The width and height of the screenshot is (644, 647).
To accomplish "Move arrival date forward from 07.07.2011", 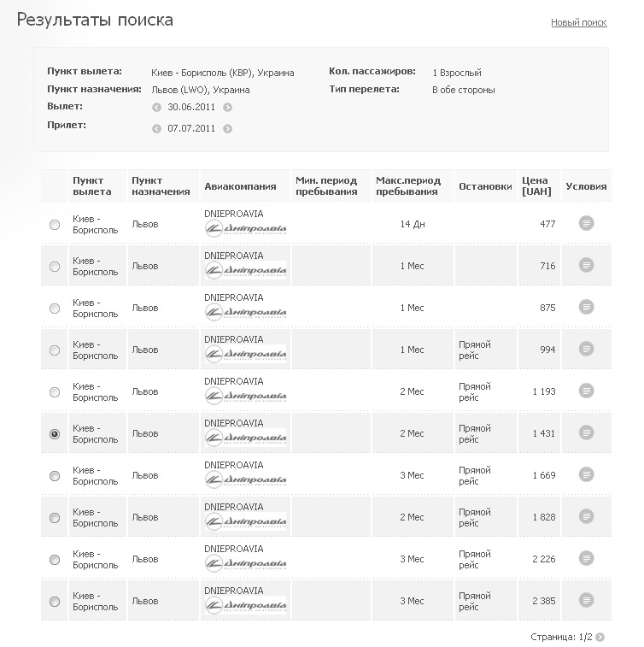I will point(227,129).
